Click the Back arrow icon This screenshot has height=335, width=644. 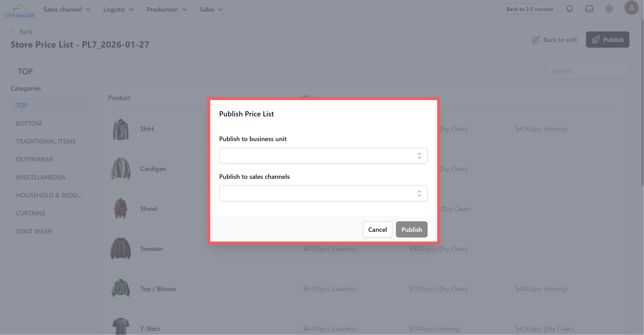[13, 31]
